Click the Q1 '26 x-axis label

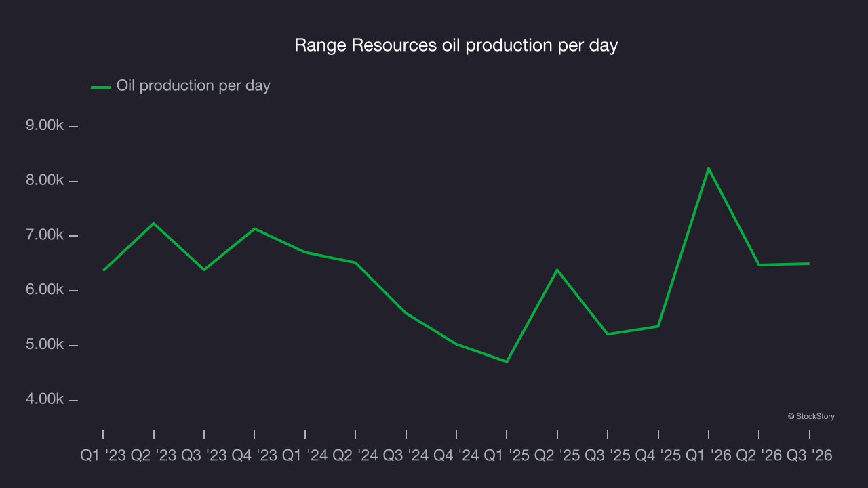[709, 455]
